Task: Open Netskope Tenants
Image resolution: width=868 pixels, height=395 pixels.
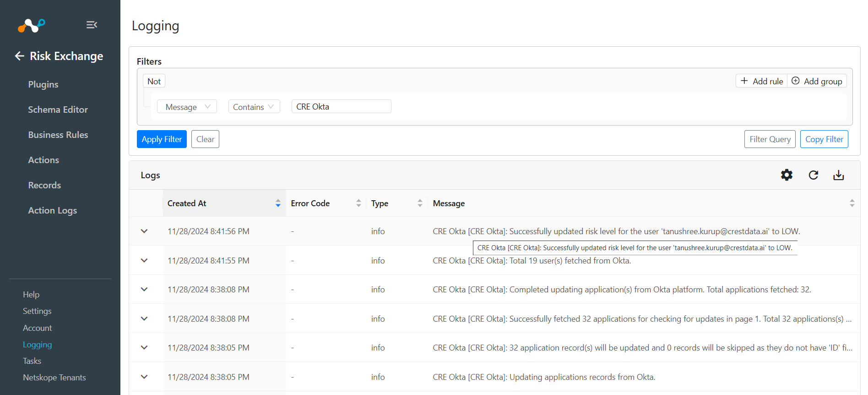Action: [x=54, y=378]
